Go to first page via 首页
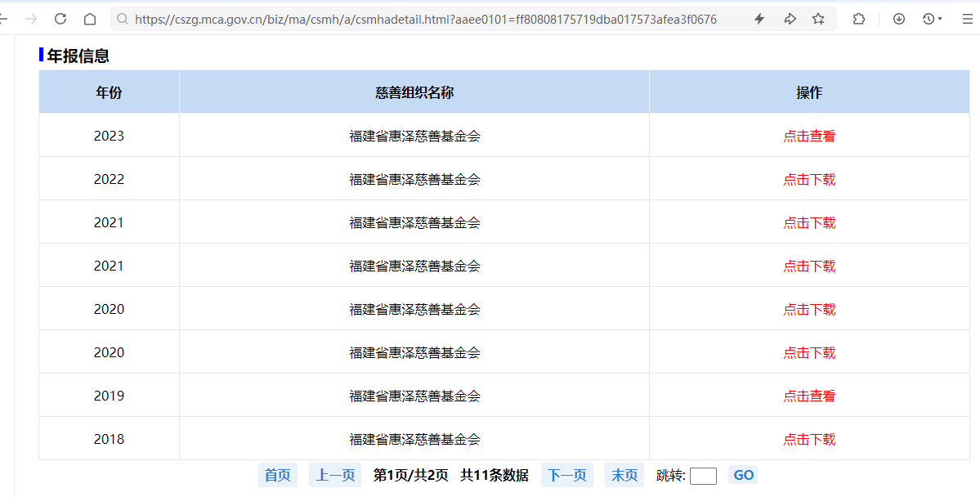 [x=278, y=475]
